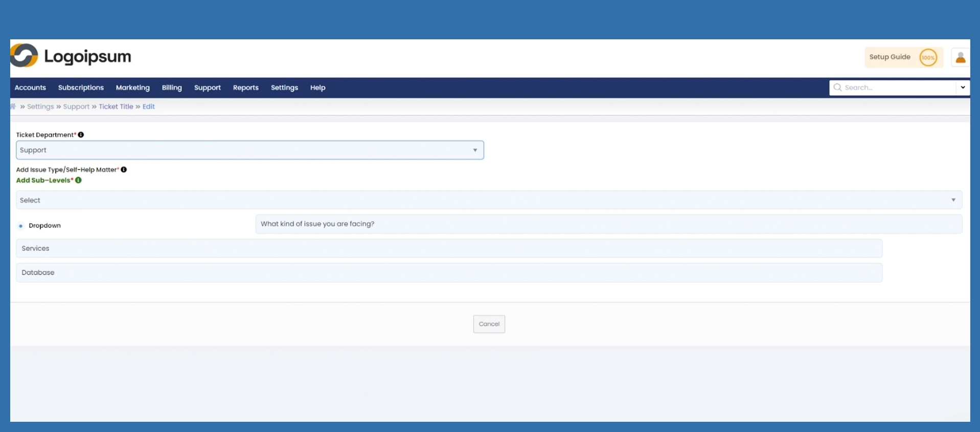Click the Services option field

pos(449,249)
